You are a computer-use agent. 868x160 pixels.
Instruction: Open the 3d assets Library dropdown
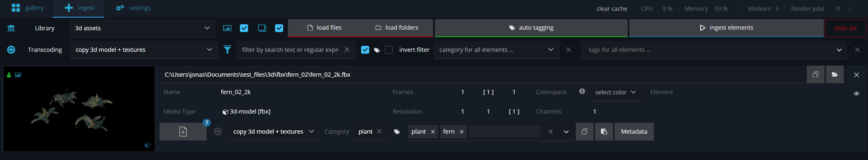tap(142, 28)
